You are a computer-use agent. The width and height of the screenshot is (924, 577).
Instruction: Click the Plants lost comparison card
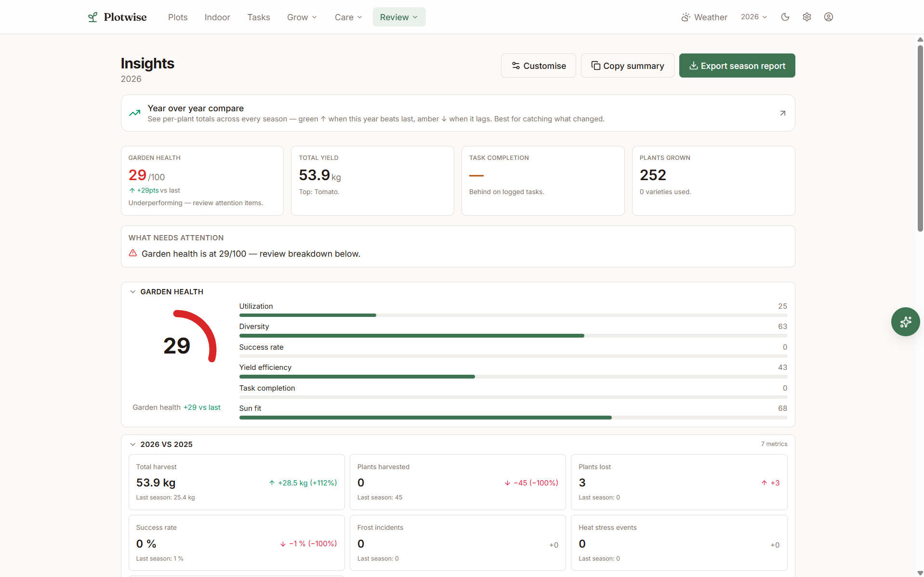tap(679, 482)
